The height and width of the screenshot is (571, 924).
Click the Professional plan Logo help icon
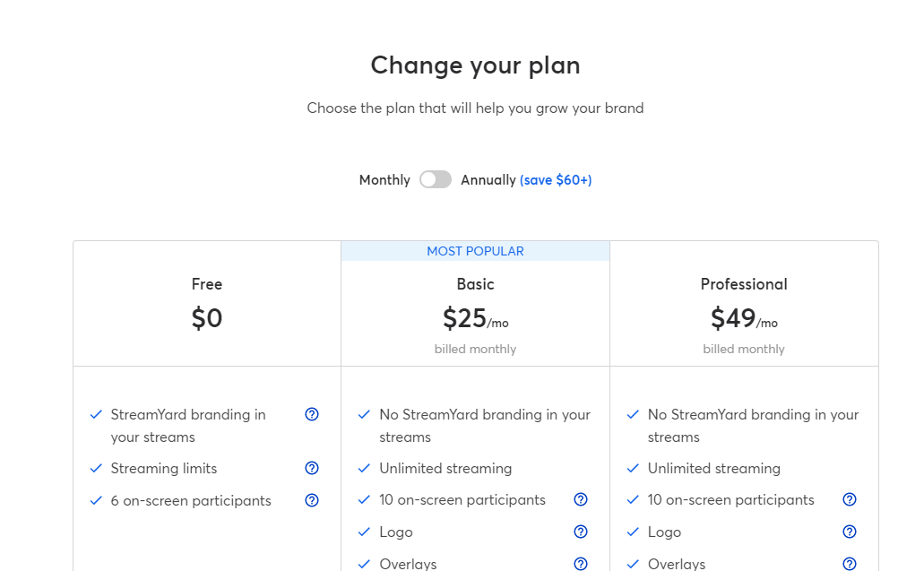pos(850,532)
